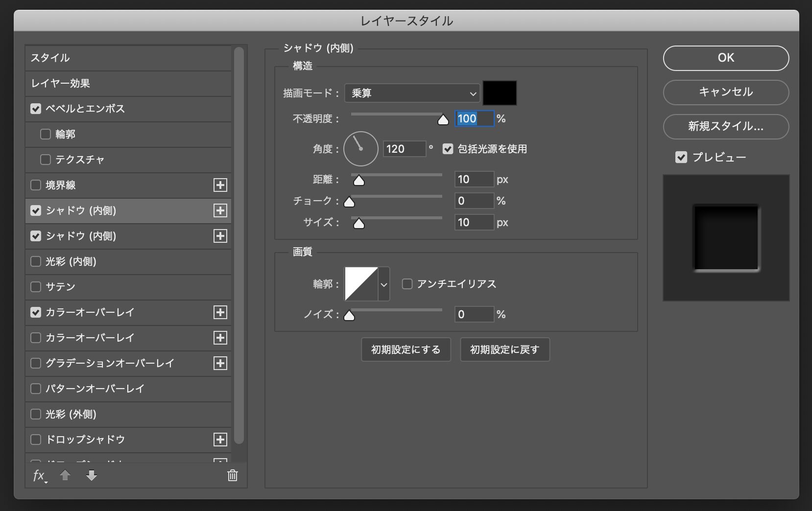Enable the 境界線 effect checkbox

click(x=36, y=185)
